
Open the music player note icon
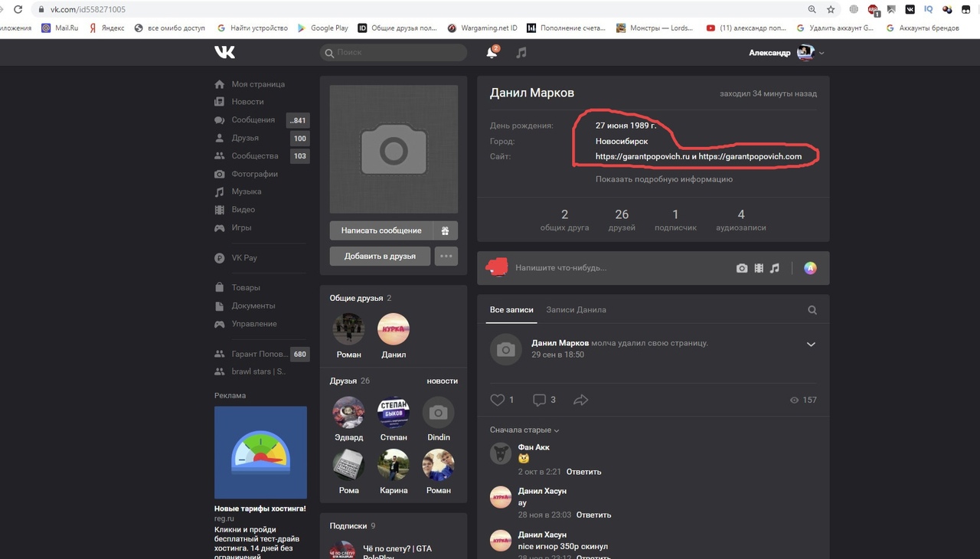521,53
